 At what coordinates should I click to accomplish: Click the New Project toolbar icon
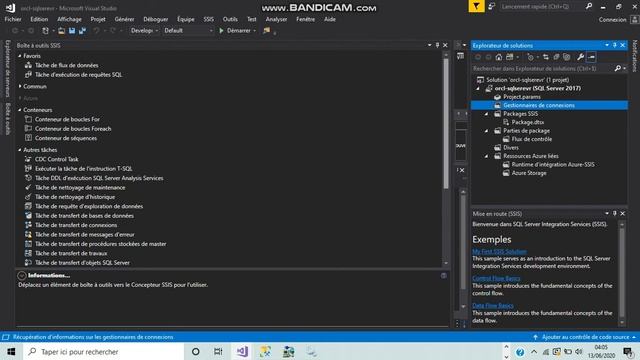tap(45, 31)
